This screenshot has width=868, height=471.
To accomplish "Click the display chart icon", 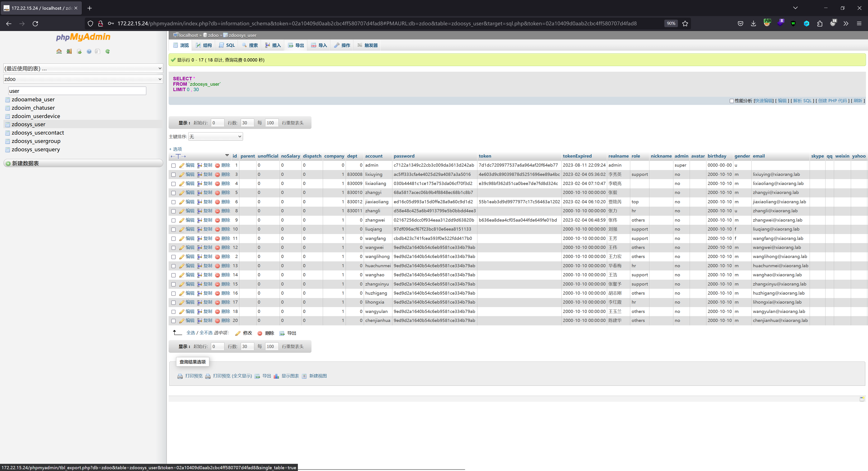I will coord(276,376).
